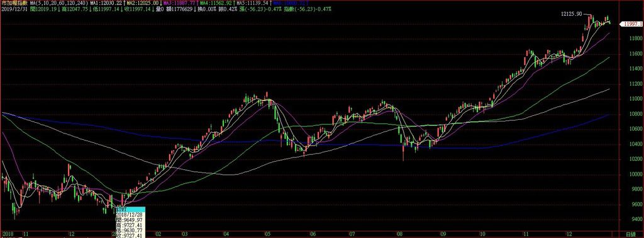Click the 2019/12/31 date in header
This screenshot has height=238, width=644.
pyautogui.click(x=14, y=9)
